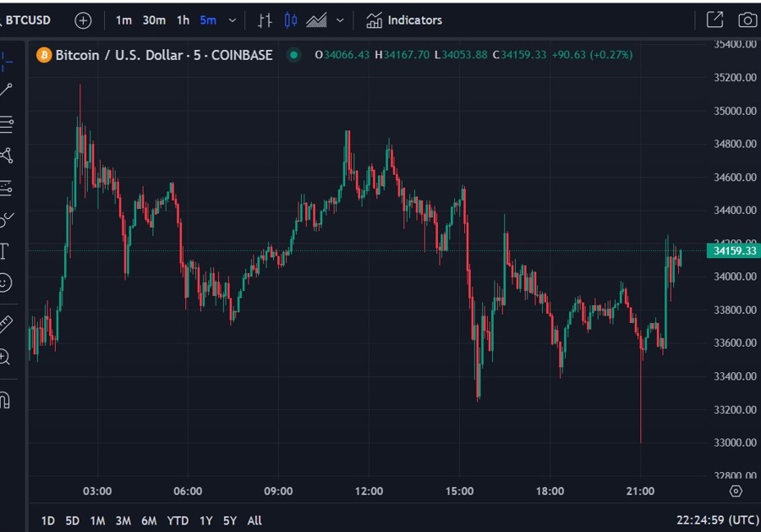Select the 30m timeframe
This screenshot has height=532, width=761.
(x=154, y=20)
